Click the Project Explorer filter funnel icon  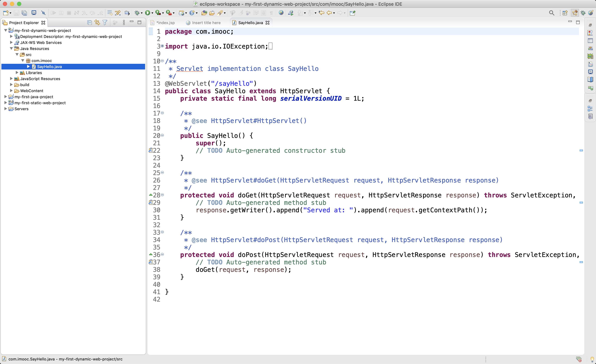(x=105, y=23)
